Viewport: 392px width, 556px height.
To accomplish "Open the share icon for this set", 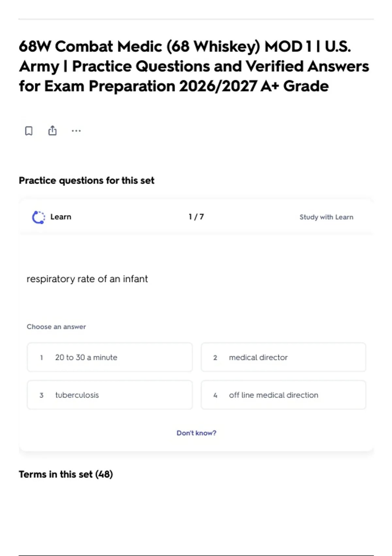I will click(52, 130).
